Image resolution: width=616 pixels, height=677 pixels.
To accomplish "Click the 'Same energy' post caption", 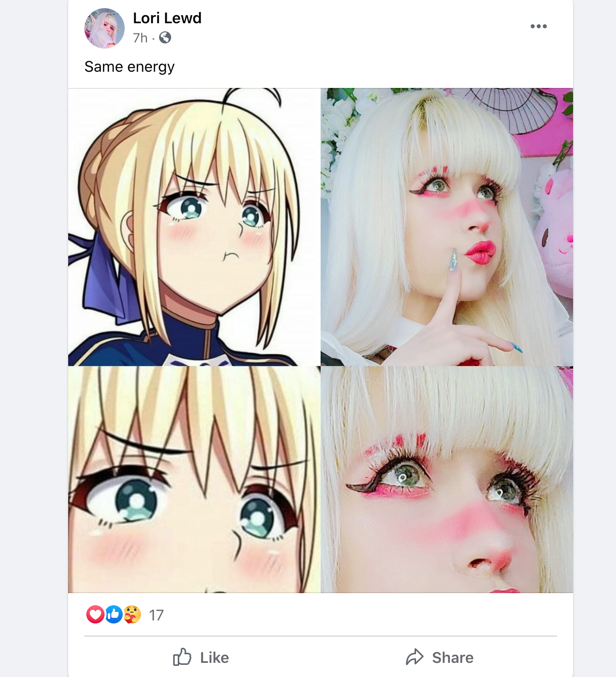I will pos(129,67).
